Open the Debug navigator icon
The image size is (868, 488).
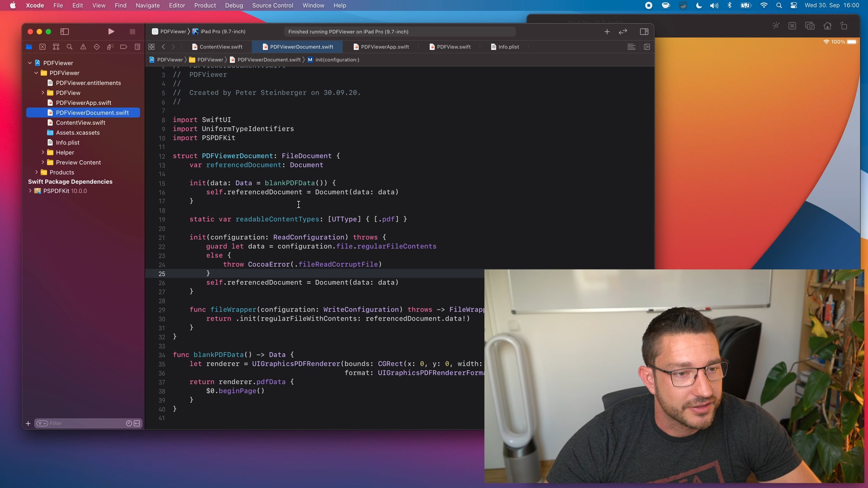click(110, 47)
